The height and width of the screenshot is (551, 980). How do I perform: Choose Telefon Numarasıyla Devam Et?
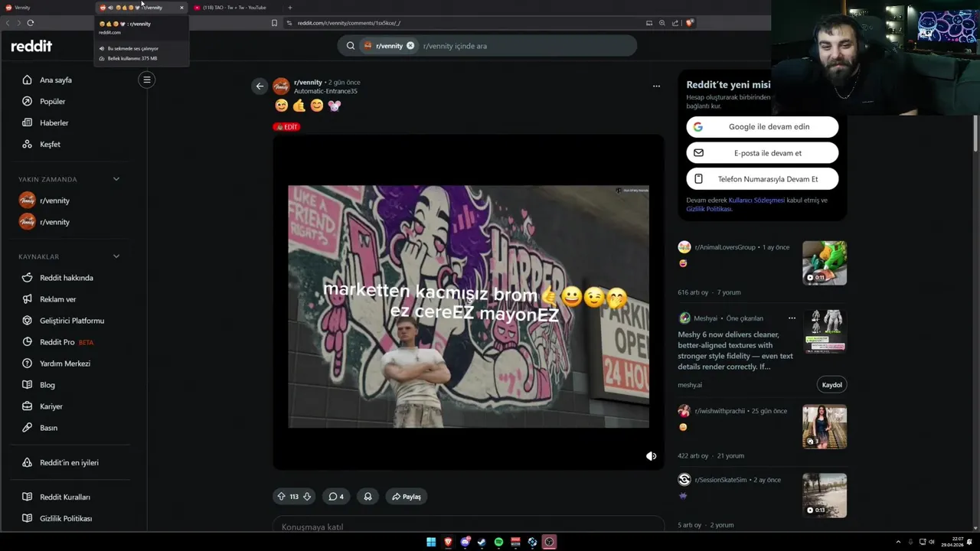point(763,179)
